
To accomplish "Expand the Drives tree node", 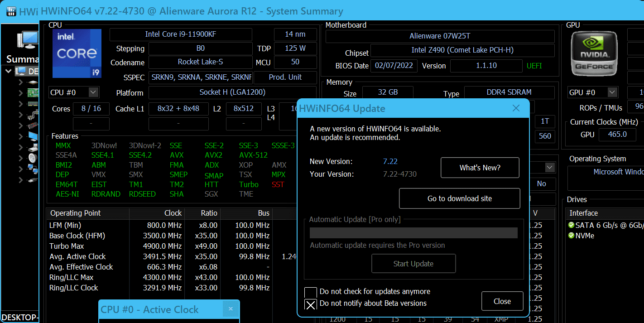I will (20, 147).
